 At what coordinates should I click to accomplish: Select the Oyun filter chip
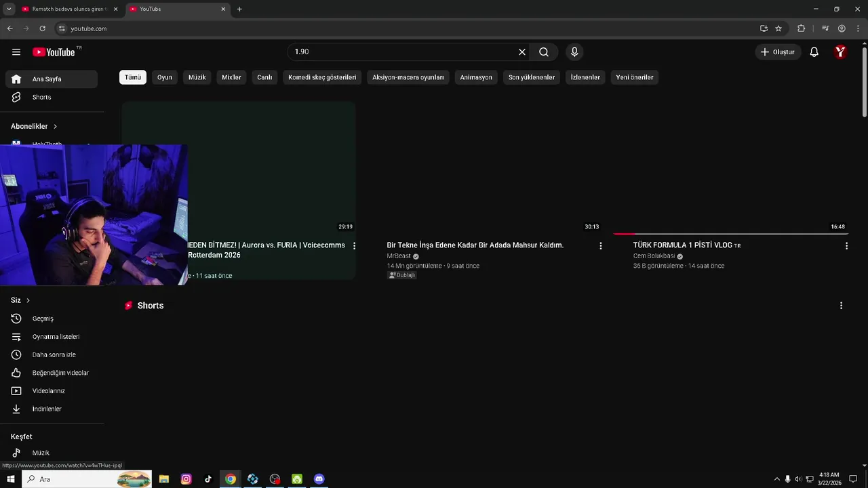coord(165,77)
